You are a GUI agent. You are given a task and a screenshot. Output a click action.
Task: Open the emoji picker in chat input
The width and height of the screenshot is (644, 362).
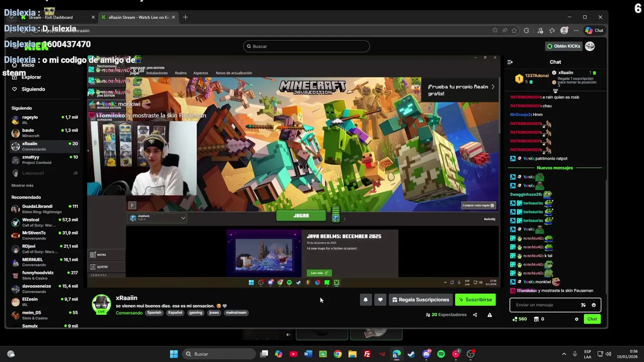[594, 305]
